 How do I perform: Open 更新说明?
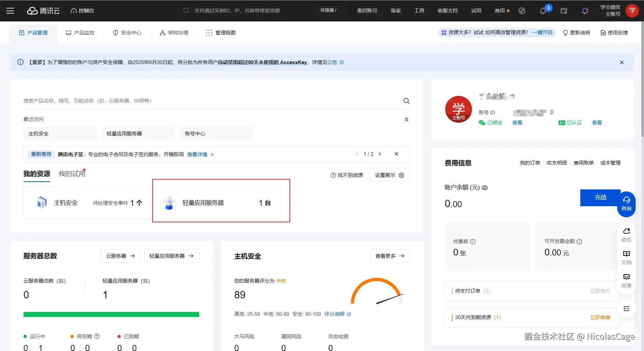577,33
